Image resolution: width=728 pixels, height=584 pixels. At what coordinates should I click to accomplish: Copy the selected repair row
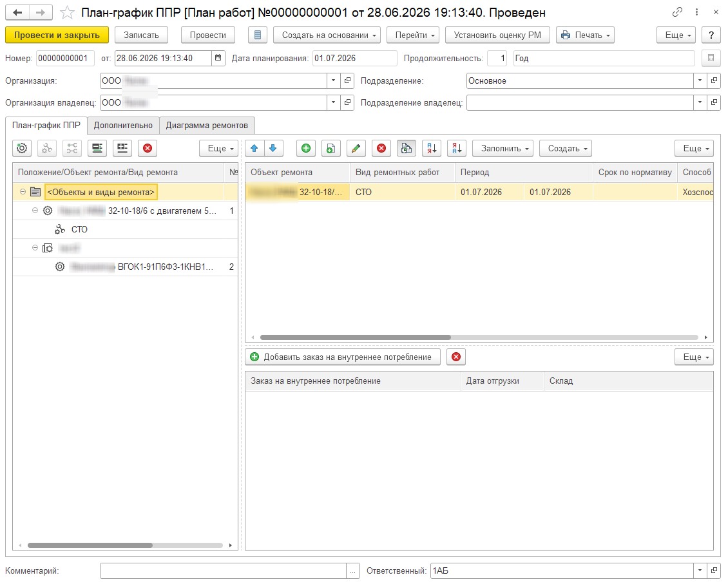tap(331, 149)
